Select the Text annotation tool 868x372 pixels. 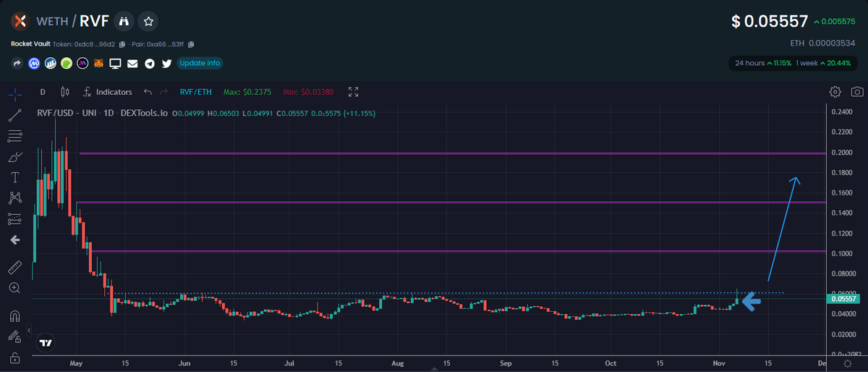coord(14,177)
